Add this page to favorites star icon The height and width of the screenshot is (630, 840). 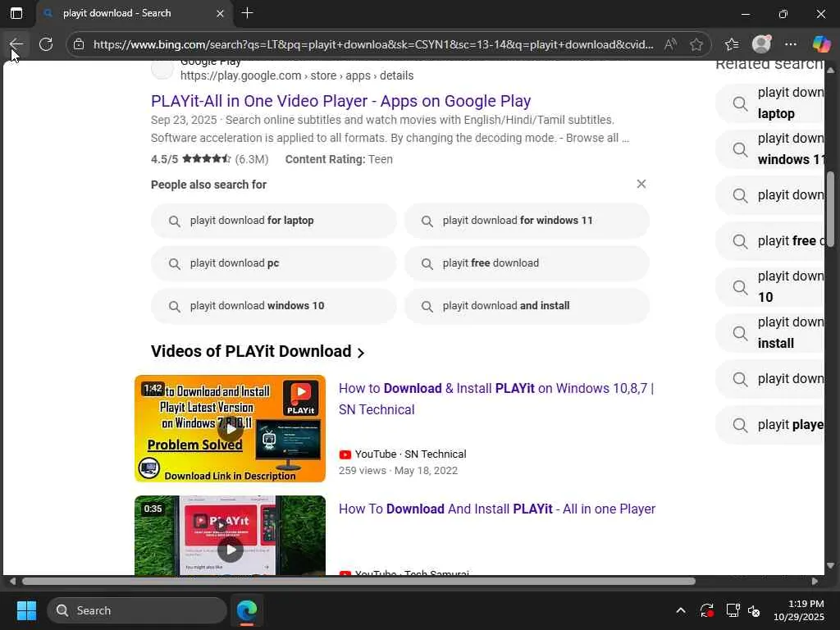696,44
